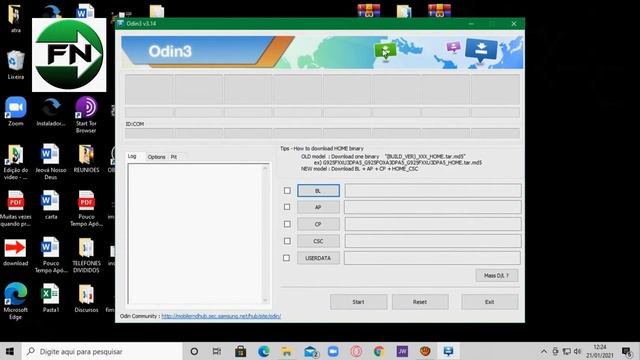
Task: Open the Lixeira recycle bin icon
Action: (16, 65)
